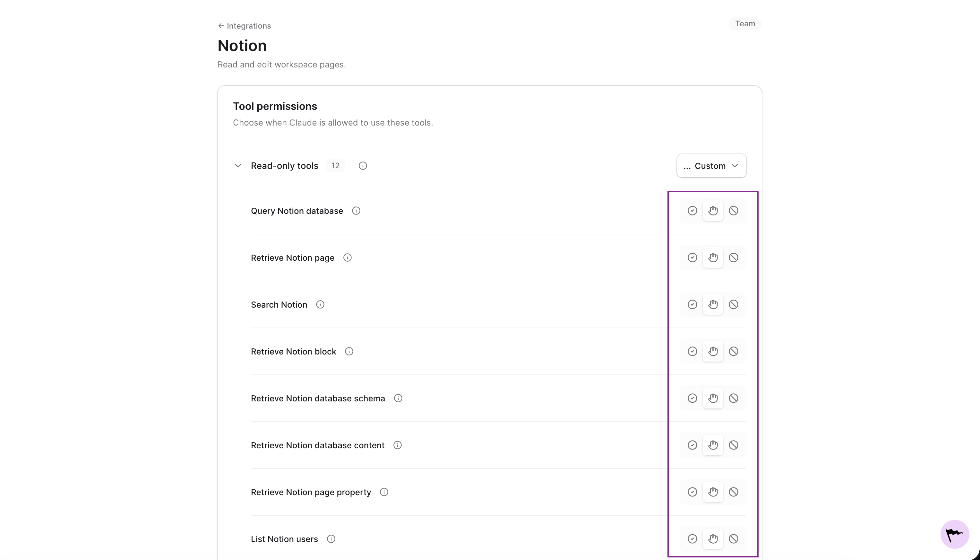This screenshot has width=980, height=560.
Task: Click the Team badge
Action: 745,24
